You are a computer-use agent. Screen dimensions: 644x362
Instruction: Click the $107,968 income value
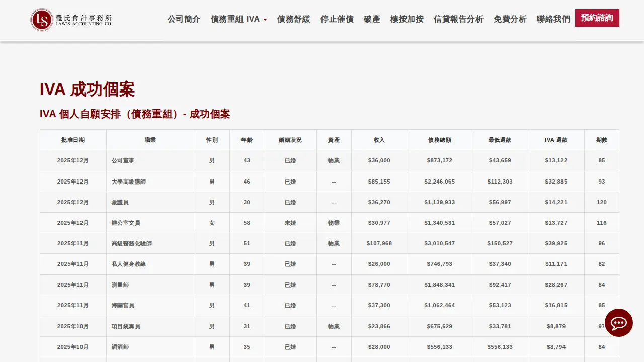click(x=379, y=243)
